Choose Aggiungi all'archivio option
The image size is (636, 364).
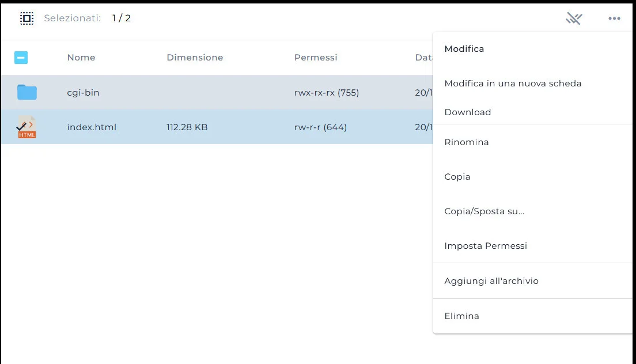(491, 280)
